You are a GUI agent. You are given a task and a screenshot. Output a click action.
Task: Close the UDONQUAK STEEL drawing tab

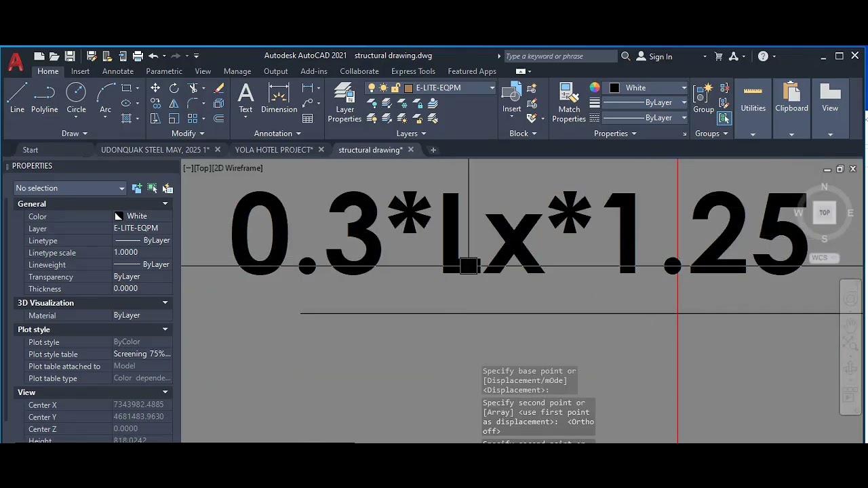(x=218, y=150)
